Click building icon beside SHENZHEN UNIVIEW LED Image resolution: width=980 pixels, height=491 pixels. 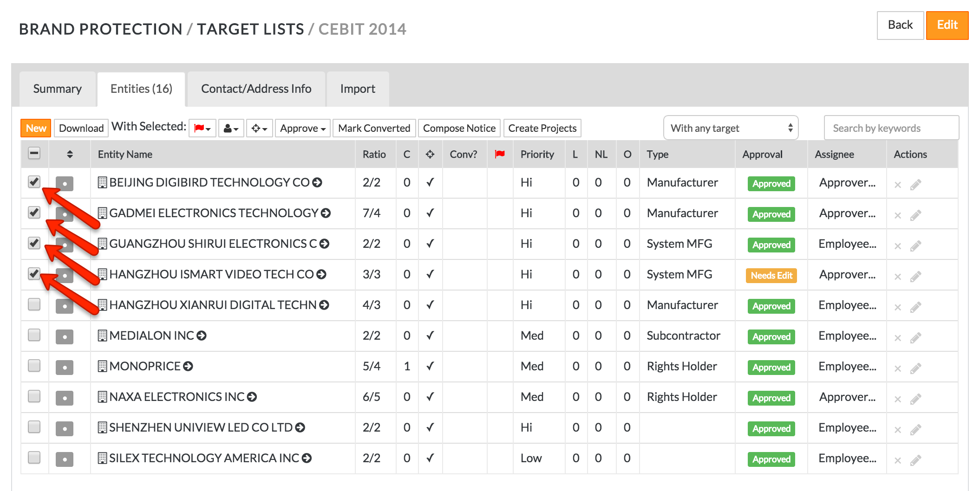[x=102, y=427]
